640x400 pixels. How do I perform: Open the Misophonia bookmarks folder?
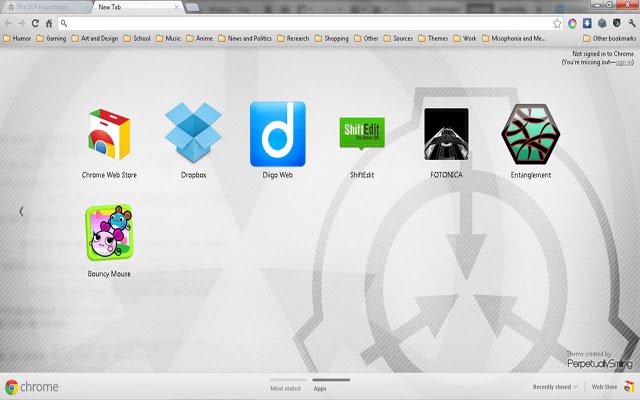tap(513, 38)
